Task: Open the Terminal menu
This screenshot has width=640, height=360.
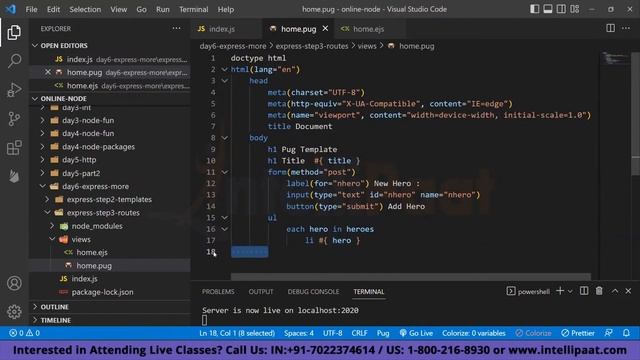Action: point(193,9)
